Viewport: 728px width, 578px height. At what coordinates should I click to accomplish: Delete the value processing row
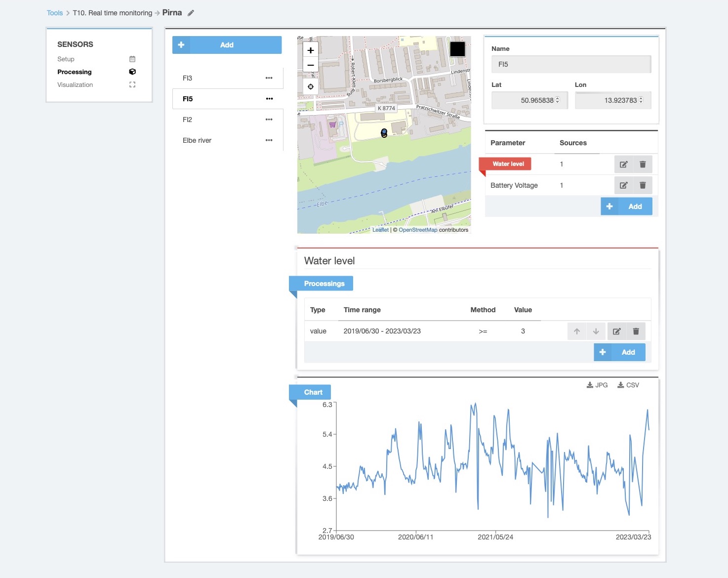636,331
